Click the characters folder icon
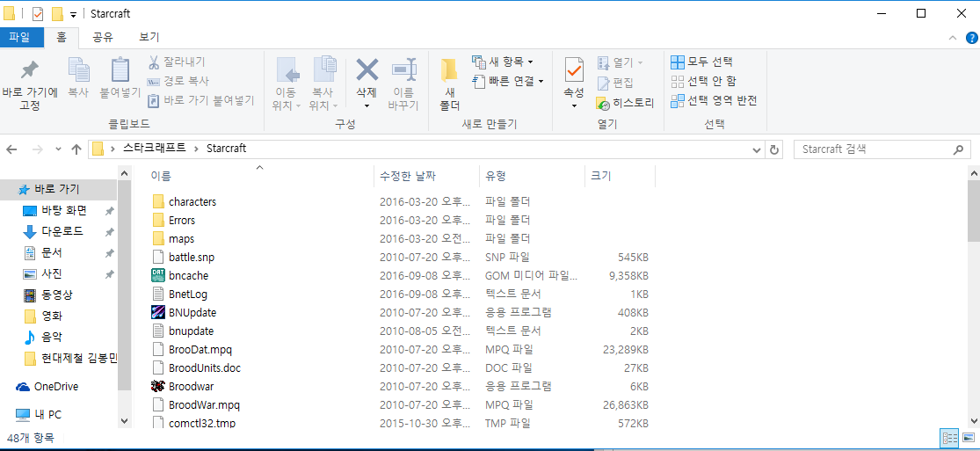980x451 pixels. coord(158,202)
